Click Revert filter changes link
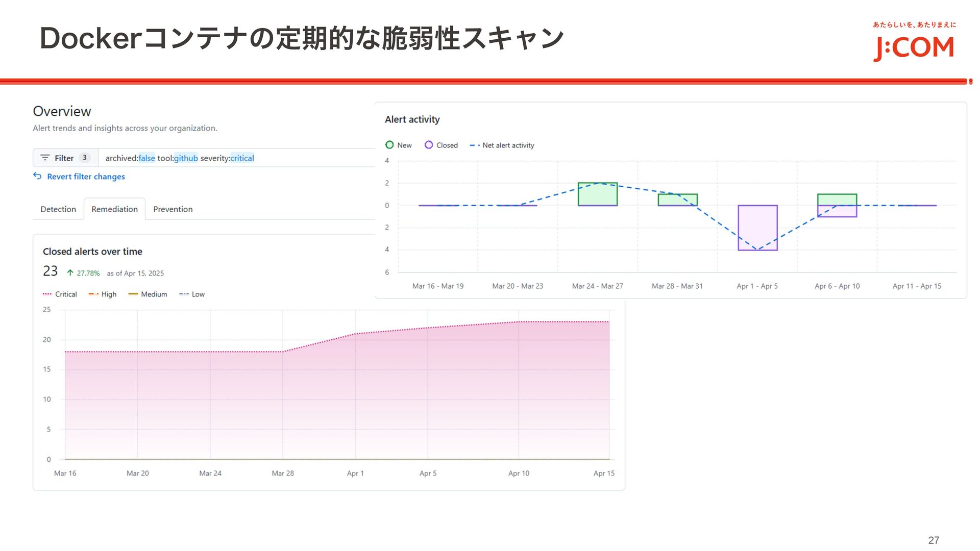 [86, 177]
